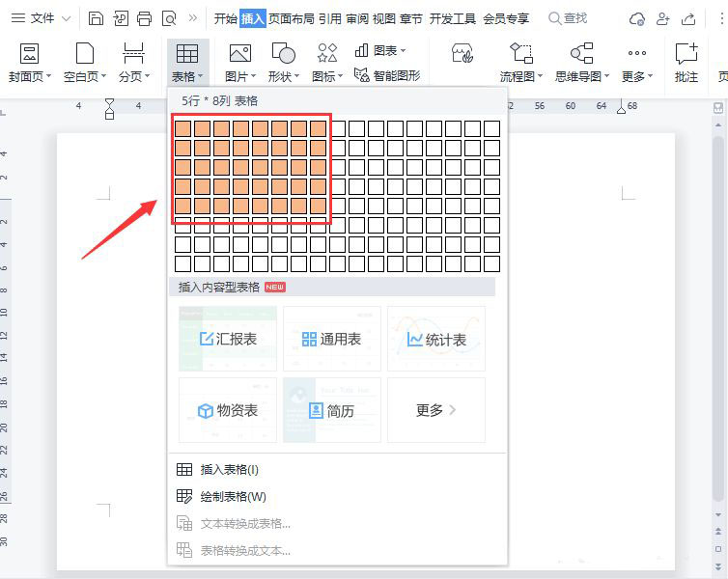Choose 表格转换成文本 menu entry
Image resolution: width=728 pixels, height=579 pixels.
(337, 551)
